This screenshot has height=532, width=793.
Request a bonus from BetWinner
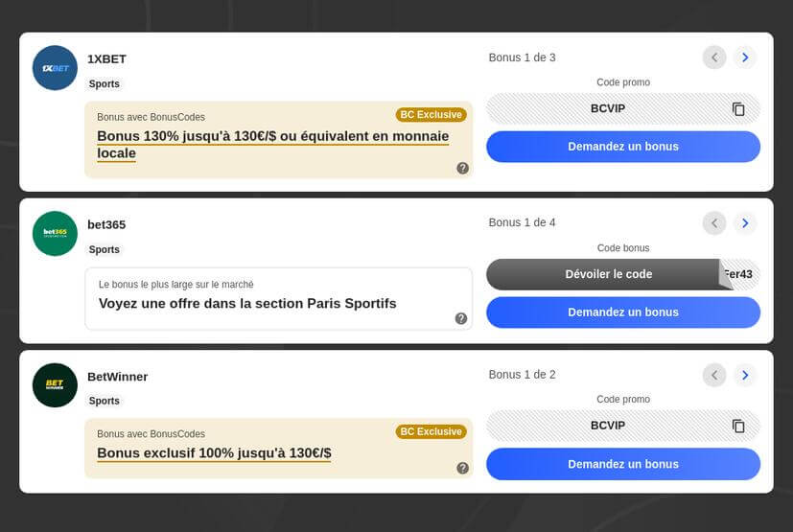623,464
